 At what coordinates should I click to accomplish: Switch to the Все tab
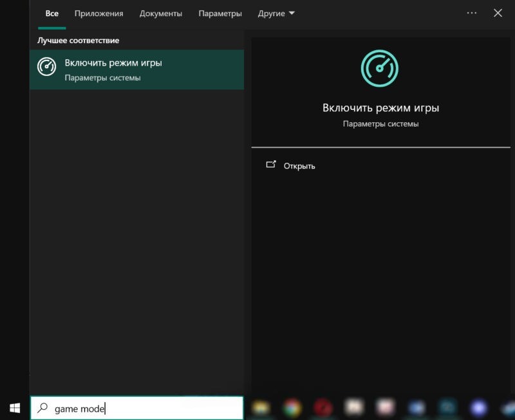pos(51,14)
